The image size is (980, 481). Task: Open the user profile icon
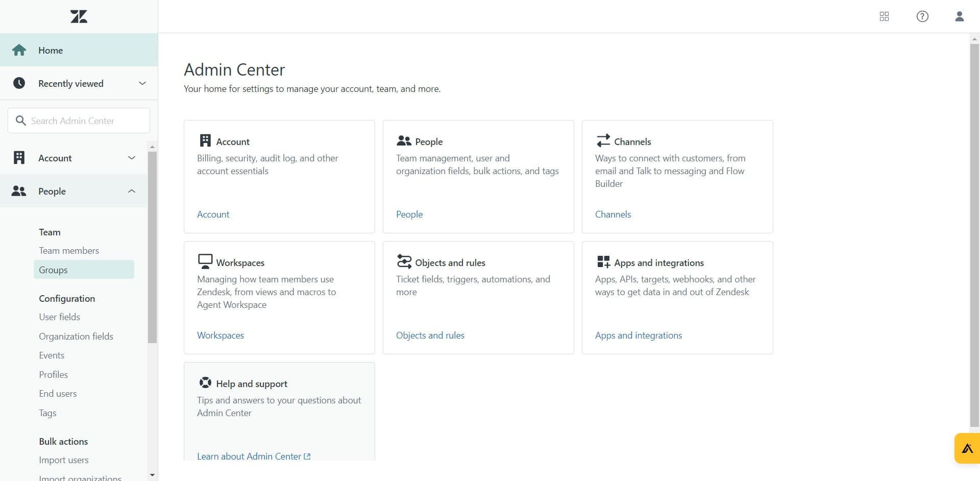coord(960,16)
